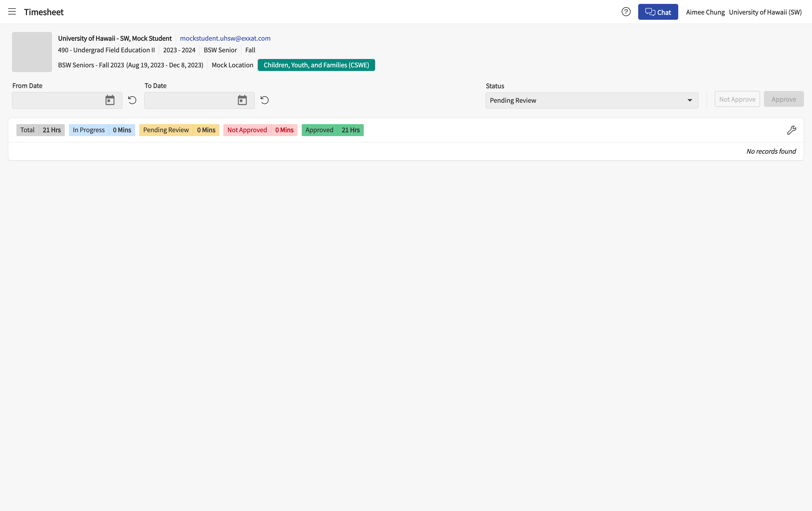Click the Aimee Chung user name
This screenshot has height=511, width=812.
pyautogui.click(x=705, y=12)
